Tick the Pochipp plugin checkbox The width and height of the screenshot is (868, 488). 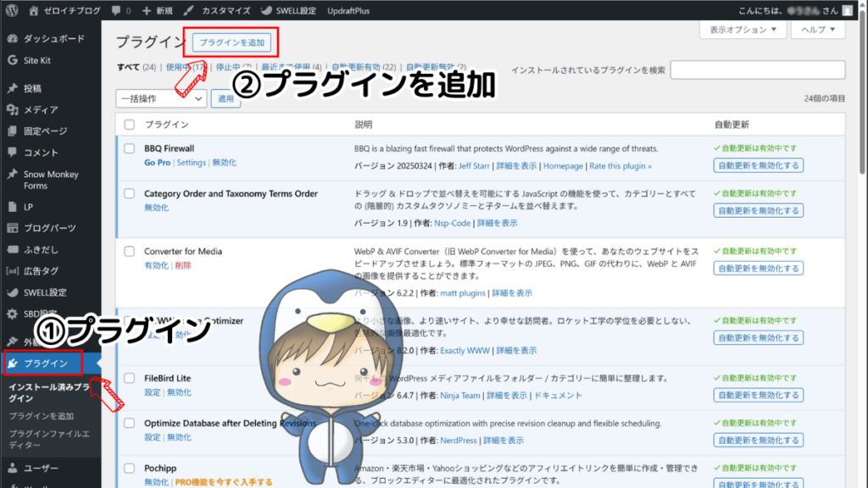point(129,468)
